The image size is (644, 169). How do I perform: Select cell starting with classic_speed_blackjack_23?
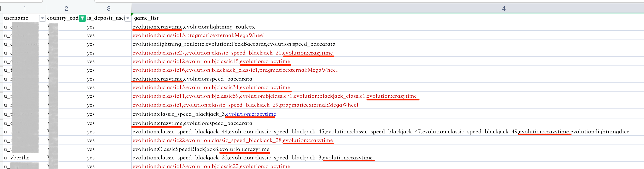point(388,158)
